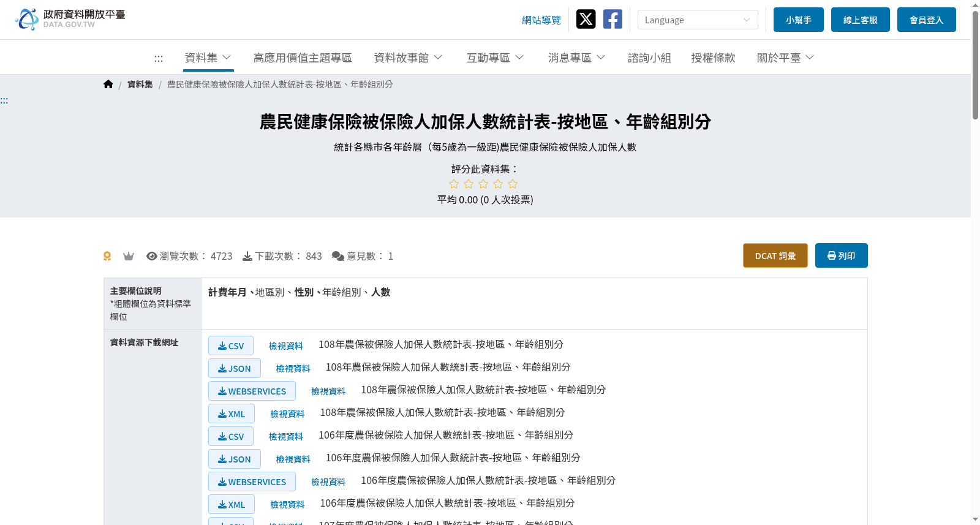Rate the dataset with the fifth star
The image size is (980, 525).
[x=513, y=184]
